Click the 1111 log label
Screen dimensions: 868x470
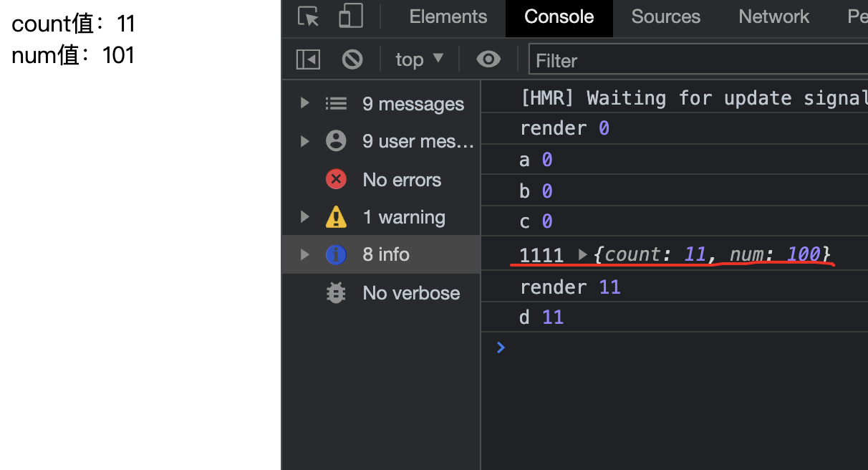541,254
